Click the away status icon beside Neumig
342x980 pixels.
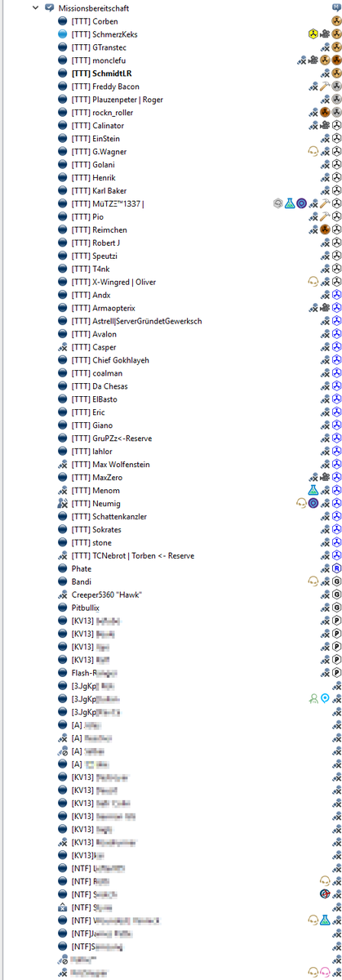point(63,504)
